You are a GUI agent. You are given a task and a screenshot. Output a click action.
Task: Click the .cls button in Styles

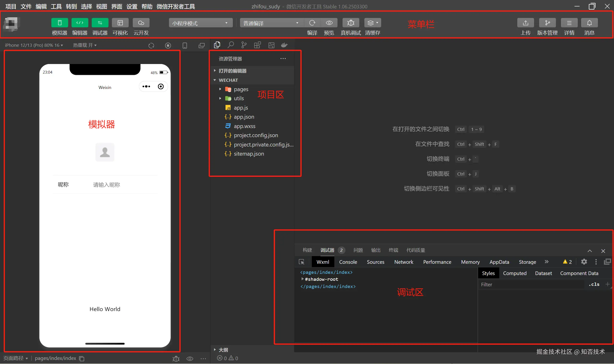click(x=594, y=284)
